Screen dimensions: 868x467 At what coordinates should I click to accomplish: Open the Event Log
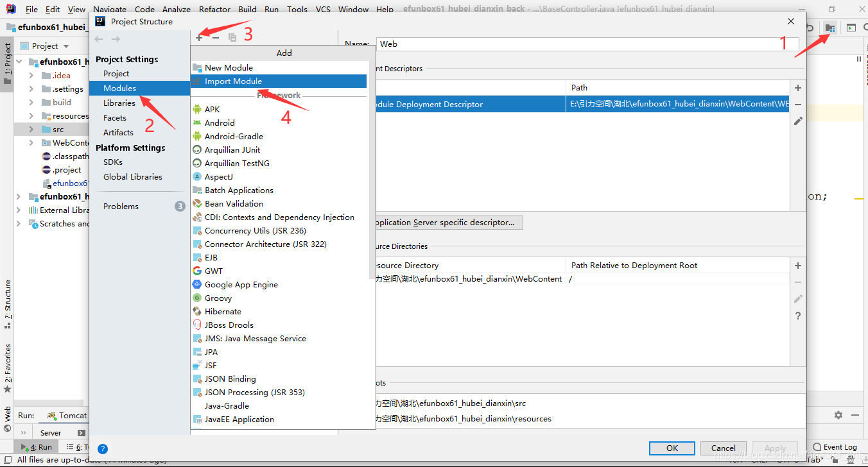point(835,447)
